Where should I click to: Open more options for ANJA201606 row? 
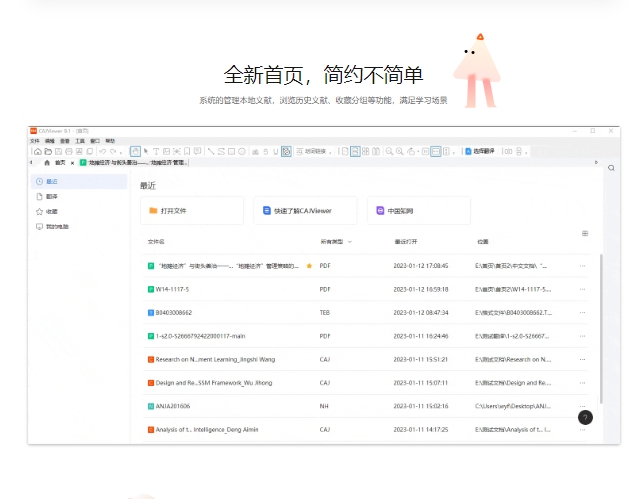tap(583, 406)
